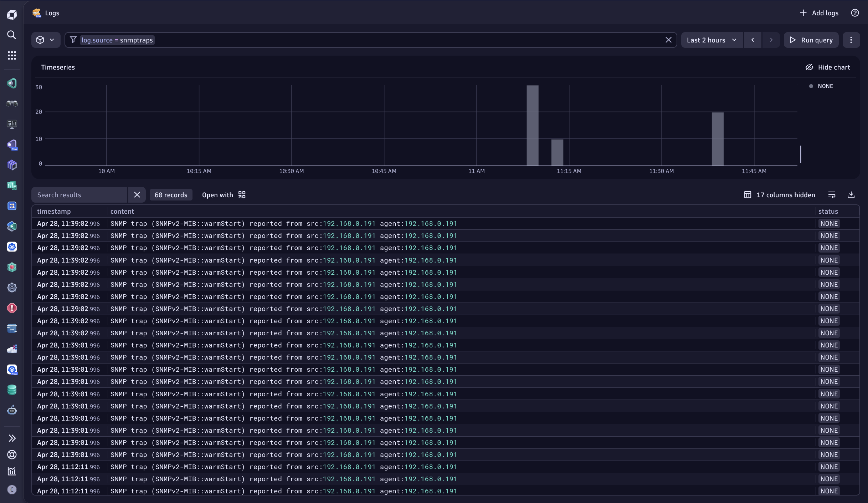Open Search from the left sidebar
The width and height of the screenshot is (868, 503).
[12, 35]
